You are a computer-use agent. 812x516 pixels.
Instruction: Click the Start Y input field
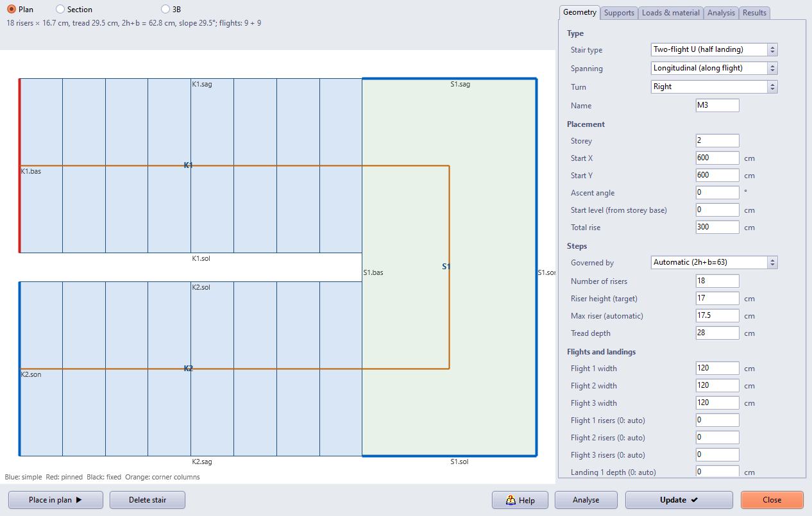(x=718, y=176)
